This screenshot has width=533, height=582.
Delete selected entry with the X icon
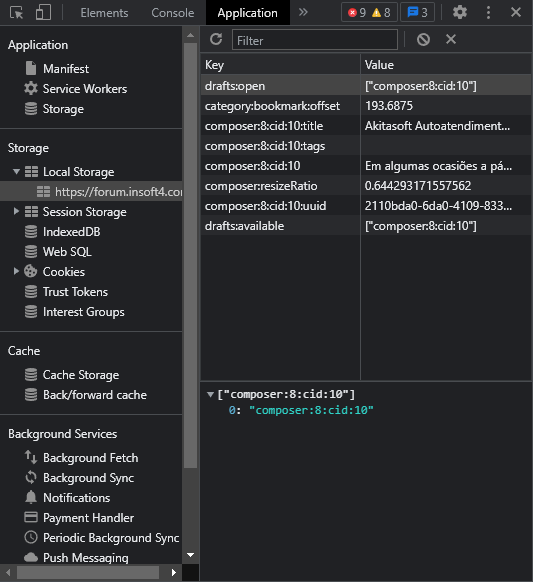(x=451, y=39)
